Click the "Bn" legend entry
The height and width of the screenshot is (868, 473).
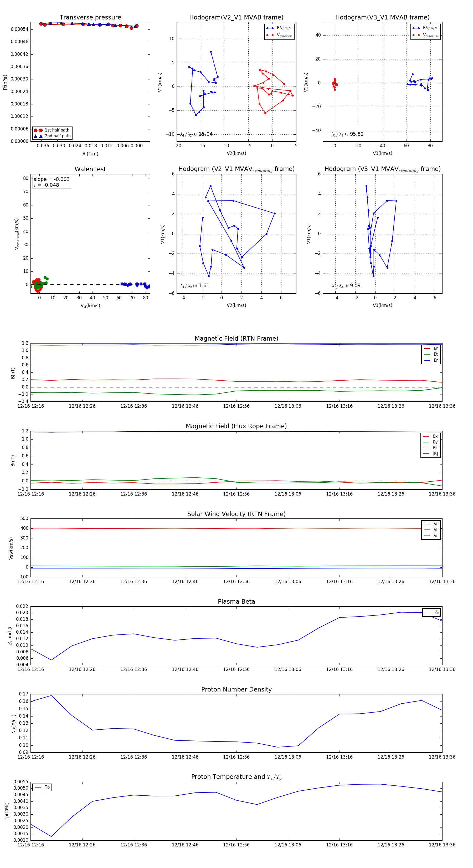[431, 360]
